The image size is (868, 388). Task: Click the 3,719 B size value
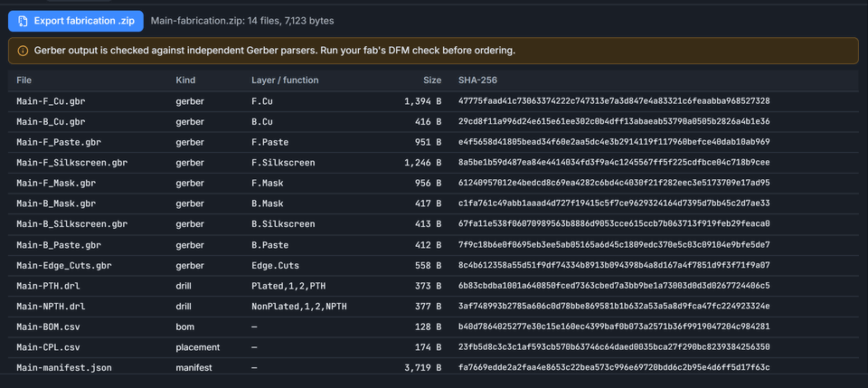(x=423, y=368)
